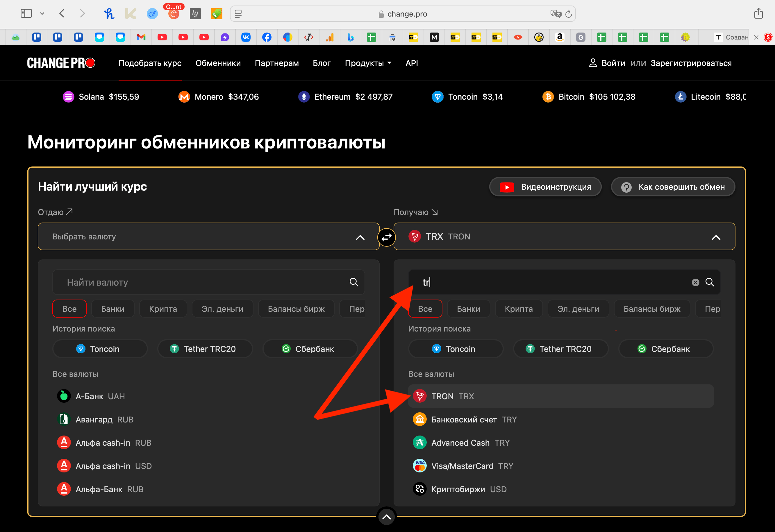Click the swap currencies arrow icon

pos(387,237)
